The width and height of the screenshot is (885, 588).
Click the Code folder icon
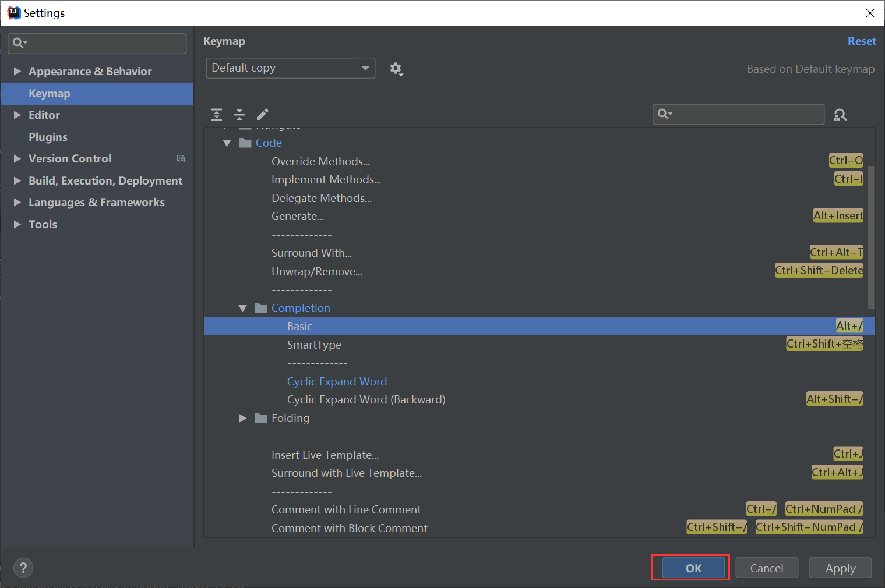245,143
